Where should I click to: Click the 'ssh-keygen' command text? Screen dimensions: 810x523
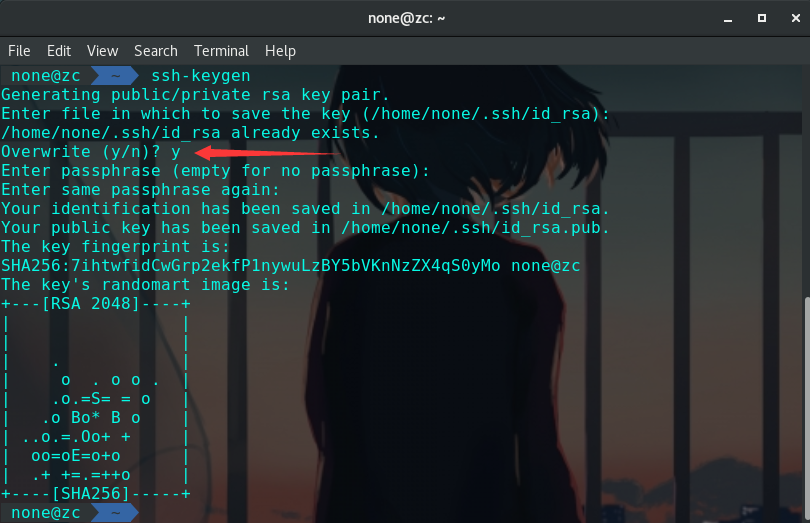pyautogui.click(x=200, y=75)
